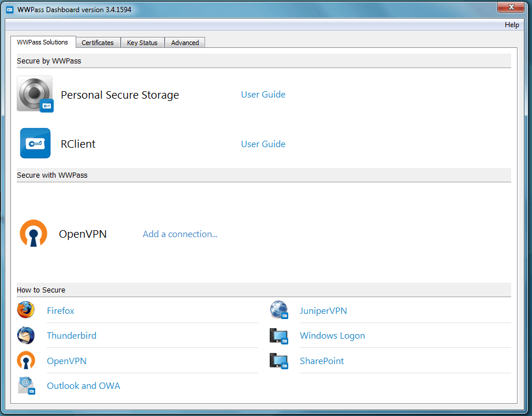Open the Personal Secure Storage User Guide
Viewport: 532px width, 416px height.
pos(263,94)
